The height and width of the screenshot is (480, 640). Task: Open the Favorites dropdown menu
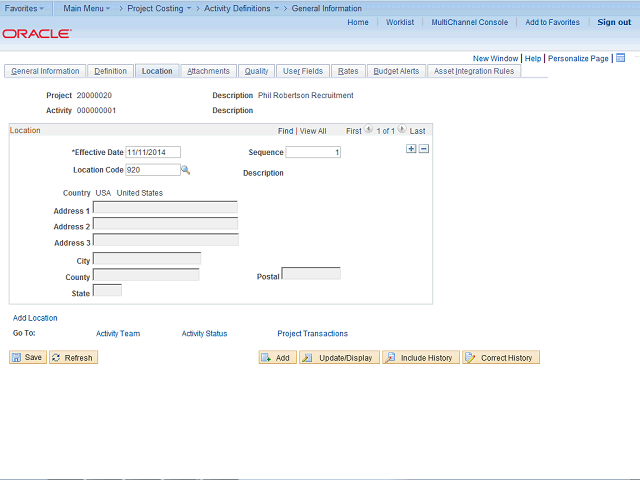[24, 8]
